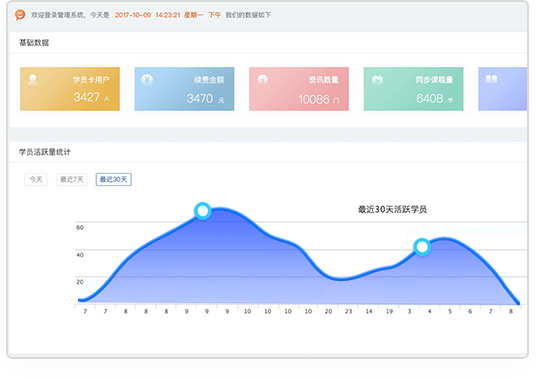The height and width of the screenshot is (380, 537).
Task: Click the 最近30天活跃学员 chart title
Action: [392, 210]
